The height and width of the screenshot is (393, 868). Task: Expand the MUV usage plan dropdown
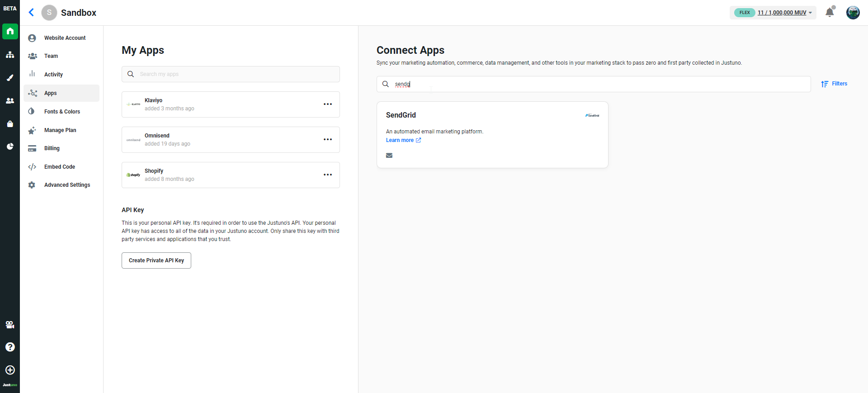[784, 13]
